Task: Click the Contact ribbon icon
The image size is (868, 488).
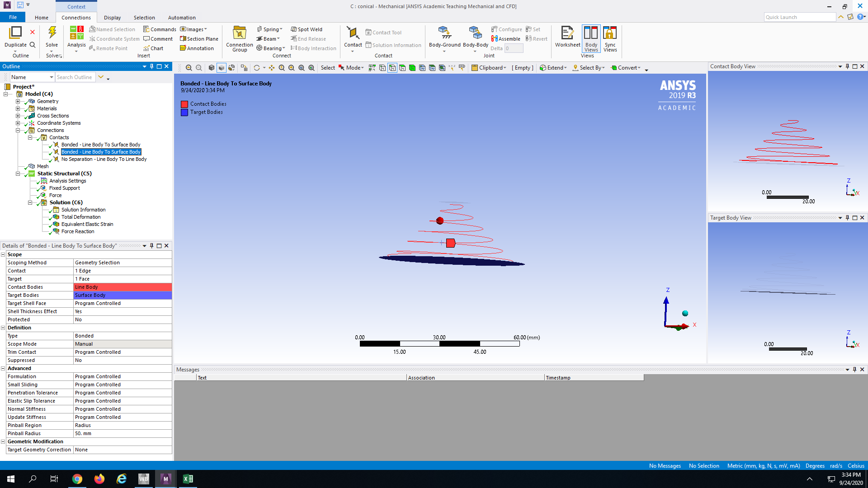Action: [x=353, y=33]
